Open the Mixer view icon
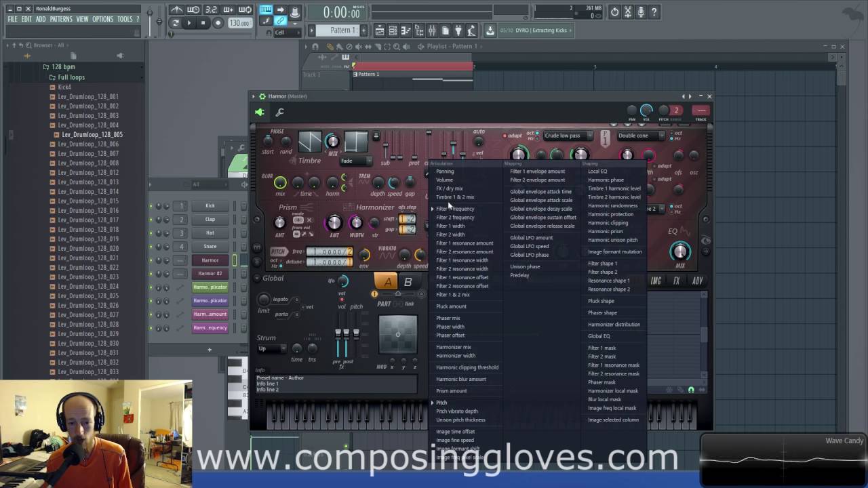 pos(432,30)
